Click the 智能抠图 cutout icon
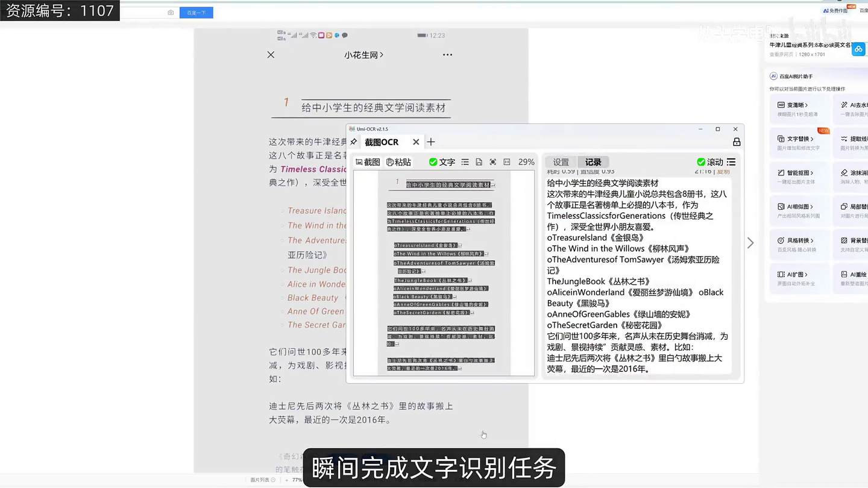The height and width of the screenshot is (488, 868). (781, 172)
